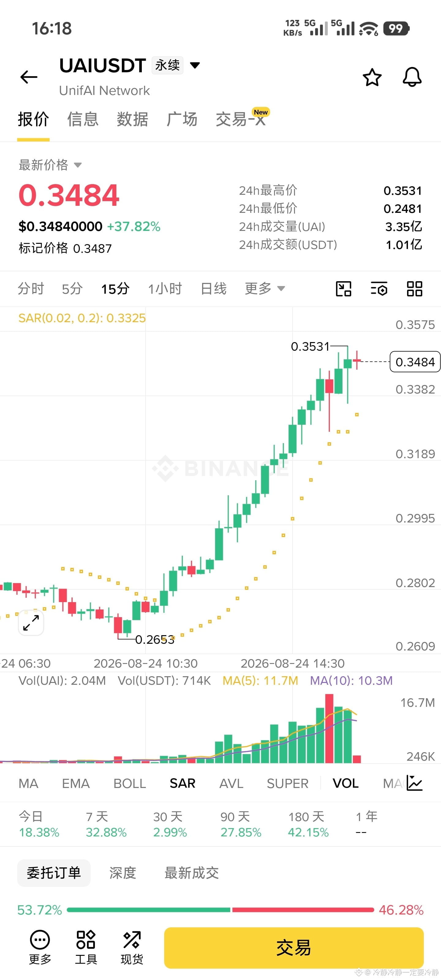Select the 报价 tab
Screen dimensions: 441x980
click(33, 119)
